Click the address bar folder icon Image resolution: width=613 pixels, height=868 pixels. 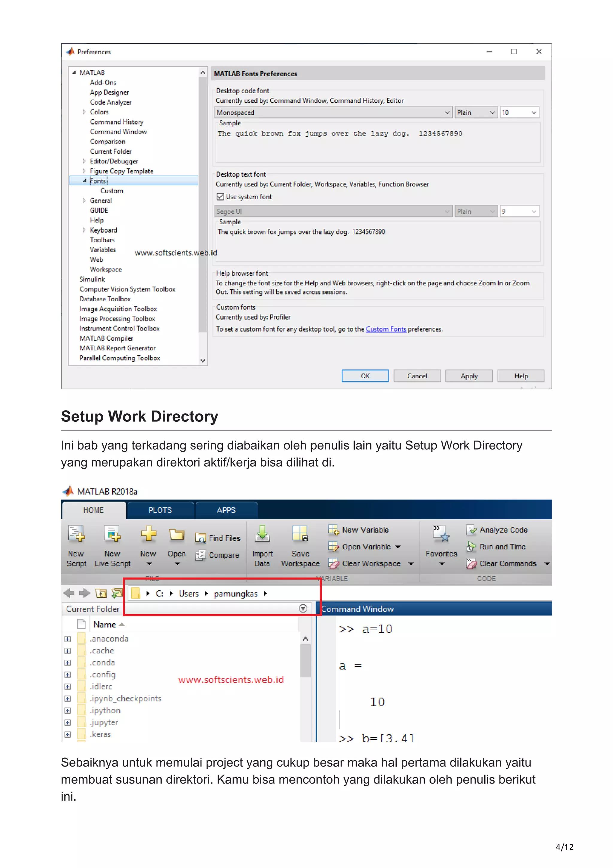point(136,593)
